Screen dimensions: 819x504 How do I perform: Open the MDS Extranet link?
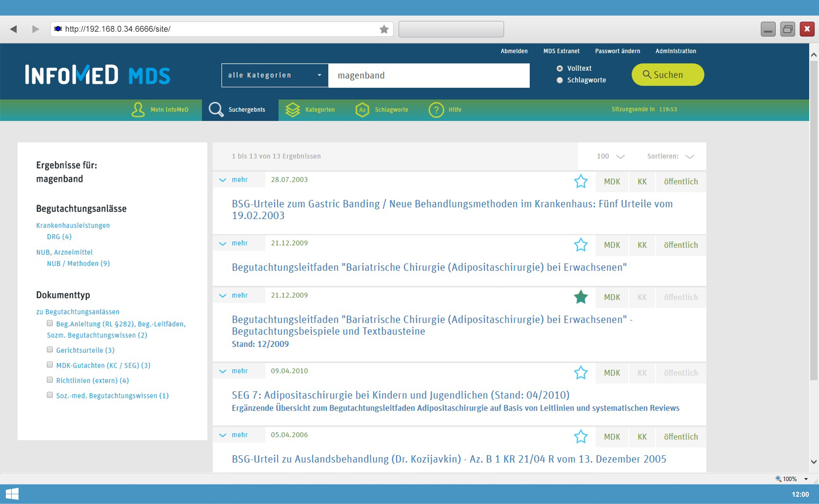(x=562, y=51)
